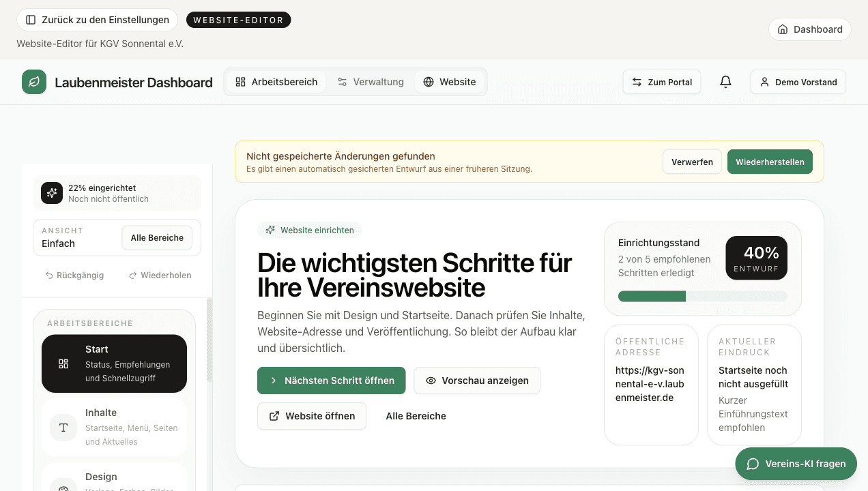The image size is (868, 491).
Task: Click the 22% eingerichtet status text
Action: (x=102, y=188)
